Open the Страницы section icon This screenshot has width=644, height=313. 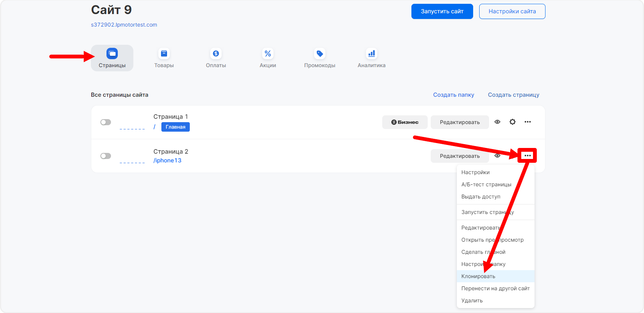[112, 54]
